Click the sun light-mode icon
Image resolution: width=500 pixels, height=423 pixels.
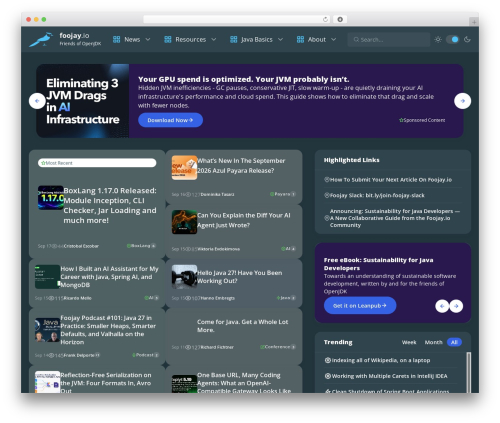tap(438, 39)
